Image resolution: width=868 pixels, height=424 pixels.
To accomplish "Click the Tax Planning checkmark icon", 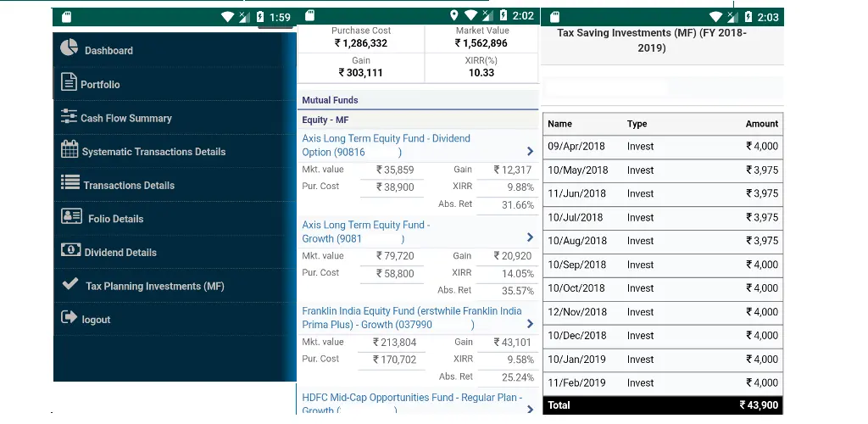I will tap(70, 283).
